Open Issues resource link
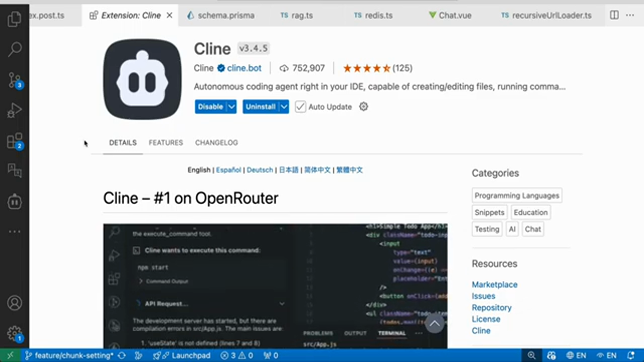Screen dimensions: 644x362 484,296
